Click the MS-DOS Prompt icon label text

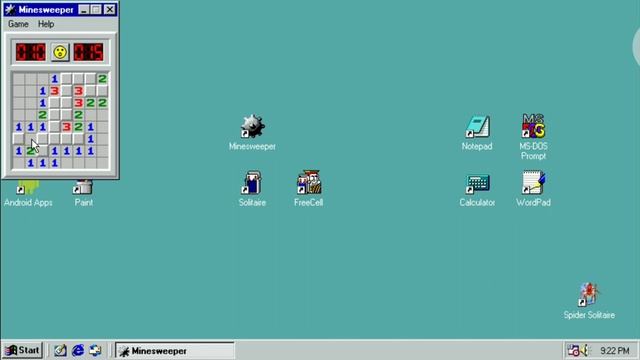tap(533, 151)
